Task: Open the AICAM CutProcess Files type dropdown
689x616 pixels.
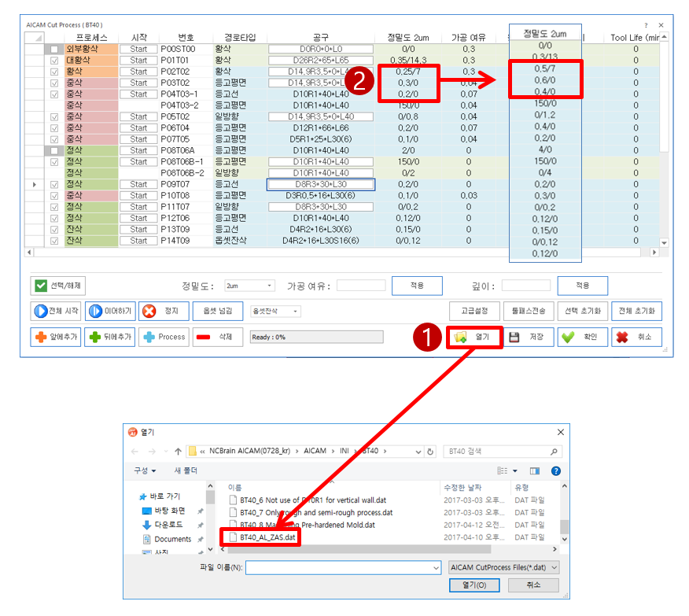Action: (x=503, y=566)
